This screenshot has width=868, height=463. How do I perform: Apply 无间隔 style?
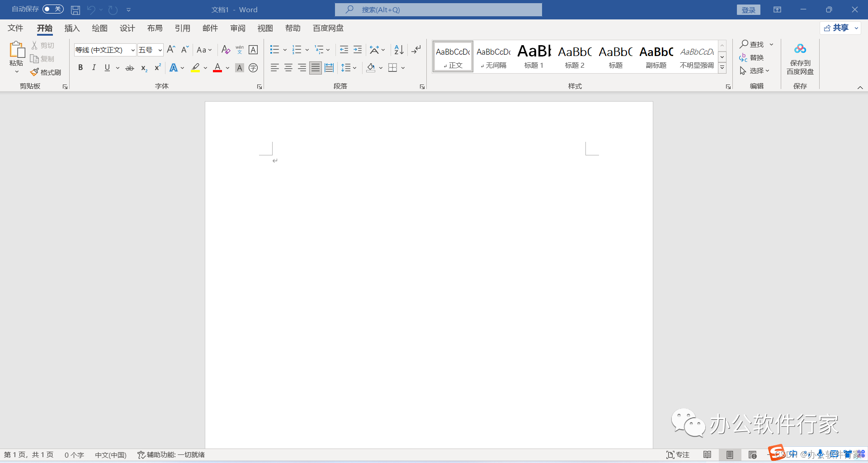pos(493,56)
